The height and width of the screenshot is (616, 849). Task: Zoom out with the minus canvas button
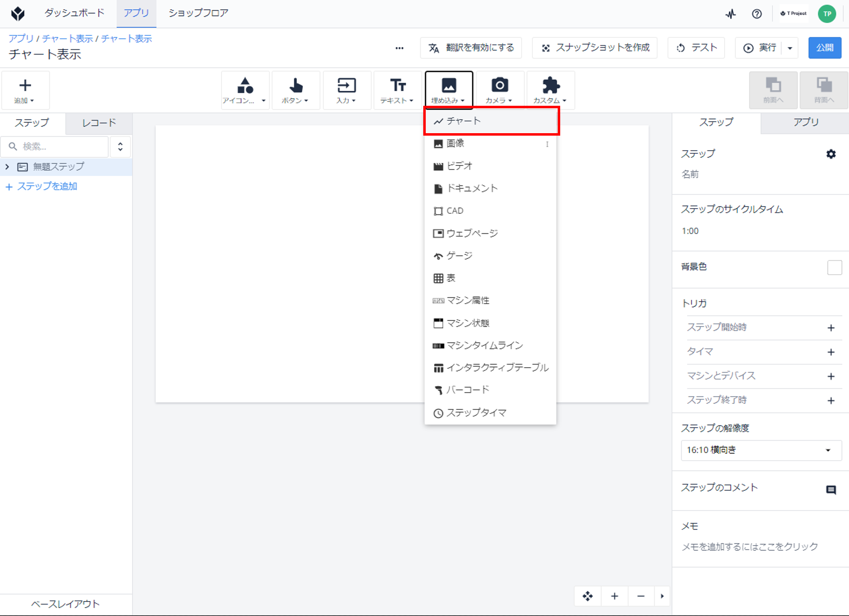click(x=641, y=596)
